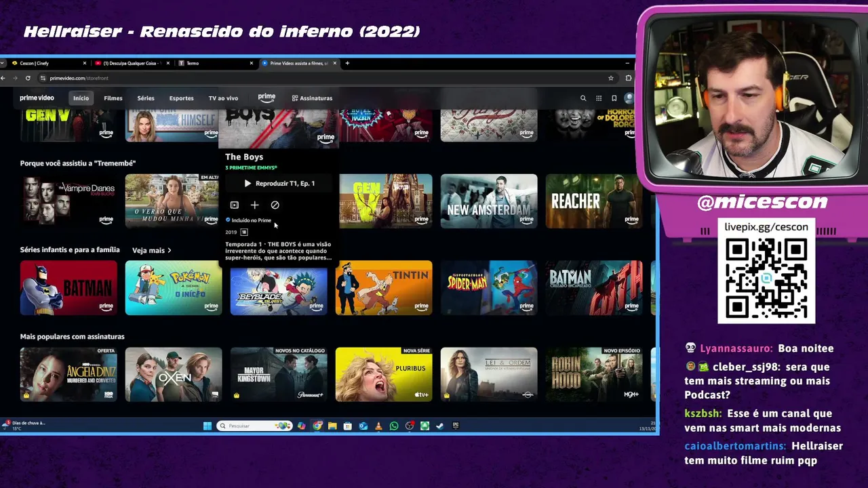Open Filmes in the navigation bar

tap(113, 98)
